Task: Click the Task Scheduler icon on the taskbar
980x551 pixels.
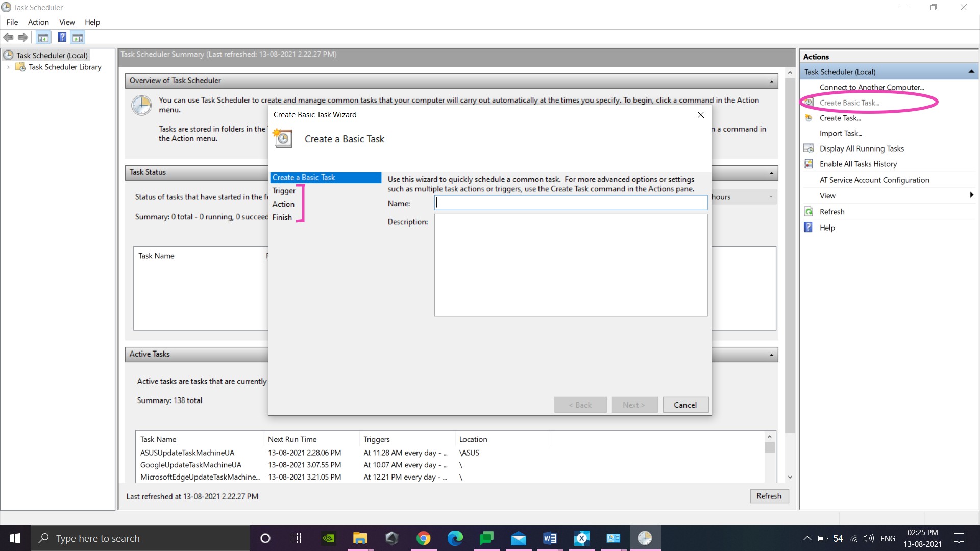Action: point(645,538)
